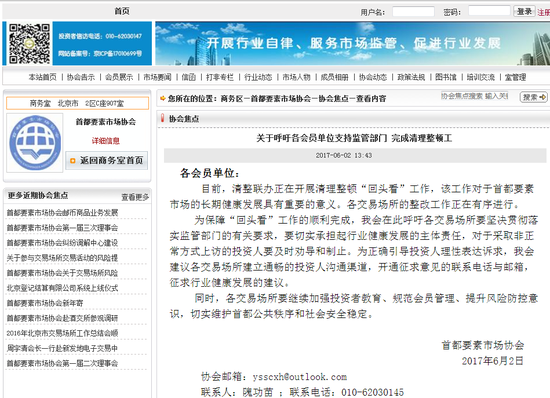Click the article title 关于呼吁各会员单位支持监管部门

tap(354, 138)
